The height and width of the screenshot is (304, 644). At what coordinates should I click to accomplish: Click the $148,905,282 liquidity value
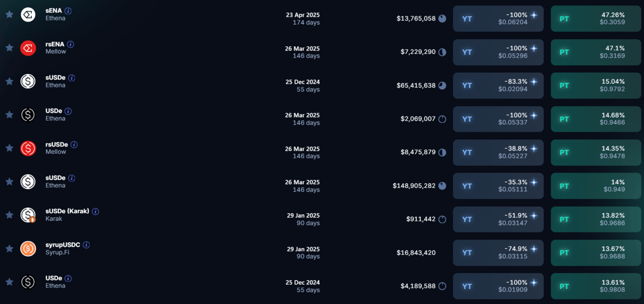point(414,186)
